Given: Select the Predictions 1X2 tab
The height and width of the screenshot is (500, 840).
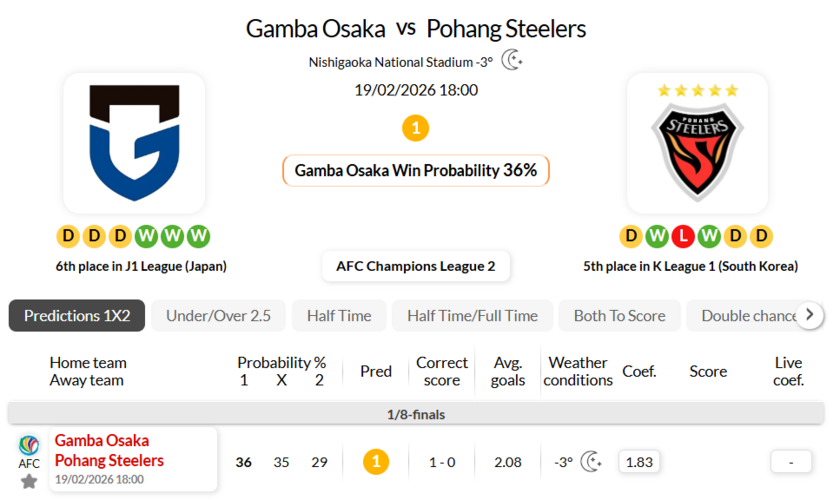Looking at the screenshot, I should [77, 315].
